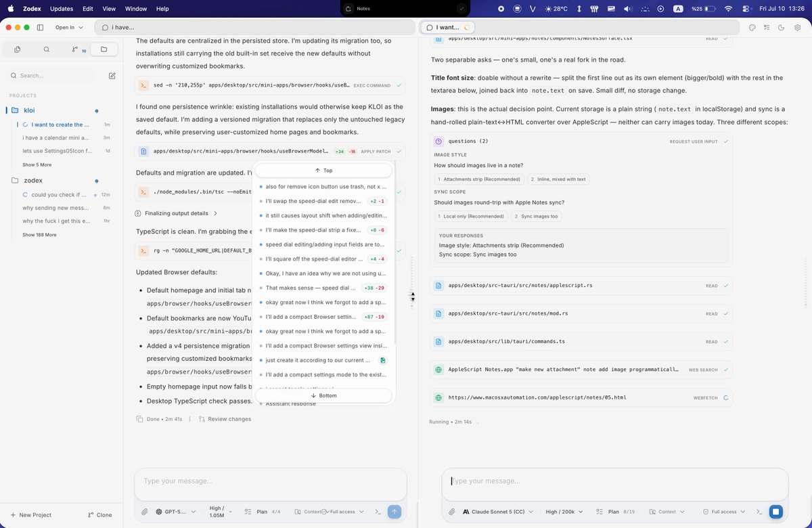The image size is (812, 528).
Task: Switch to the 'i have...' chat tab
Action: pos(254,27)
